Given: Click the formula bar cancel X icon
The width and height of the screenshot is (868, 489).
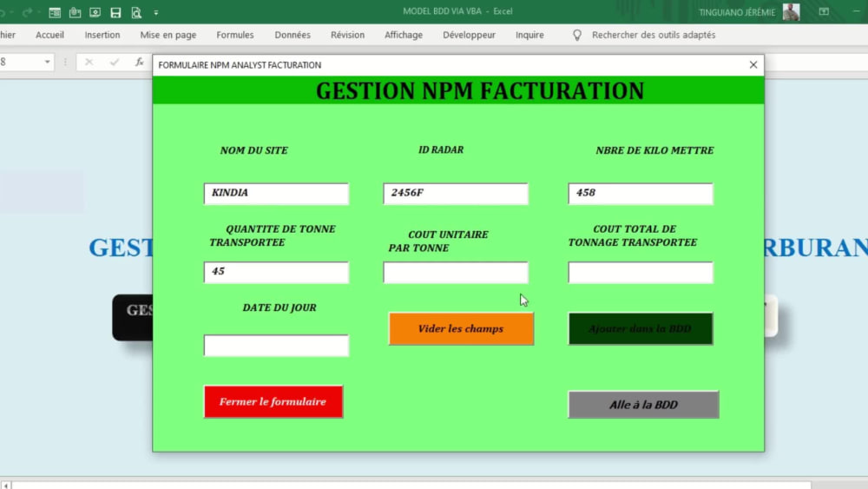Looking at the screenshot, I should pyautogui.click(x=89, y=62).
